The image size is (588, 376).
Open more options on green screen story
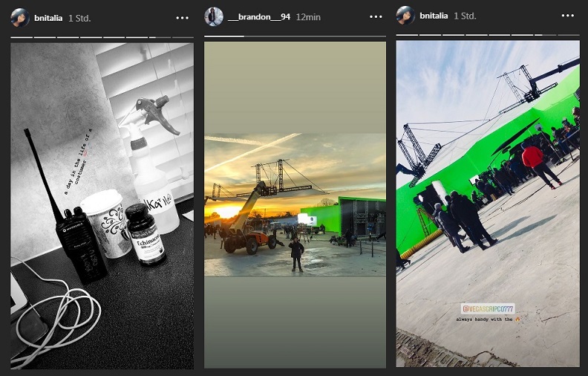point(568,16)
